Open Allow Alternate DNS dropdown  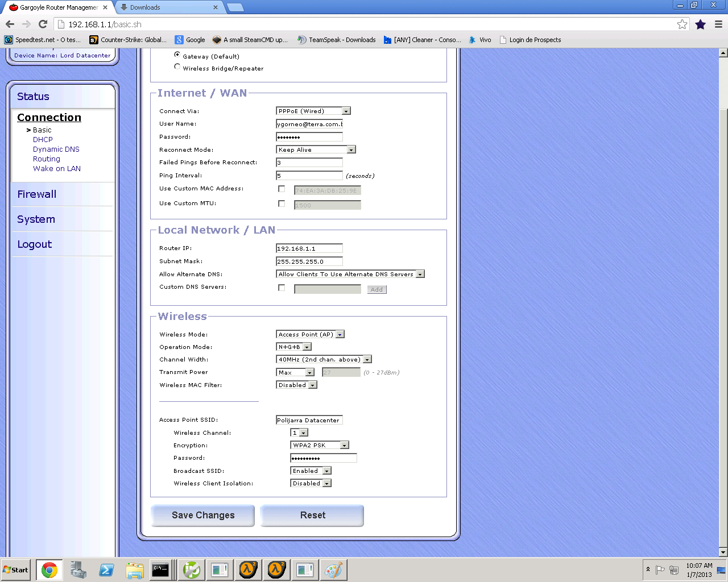point(350,274)
